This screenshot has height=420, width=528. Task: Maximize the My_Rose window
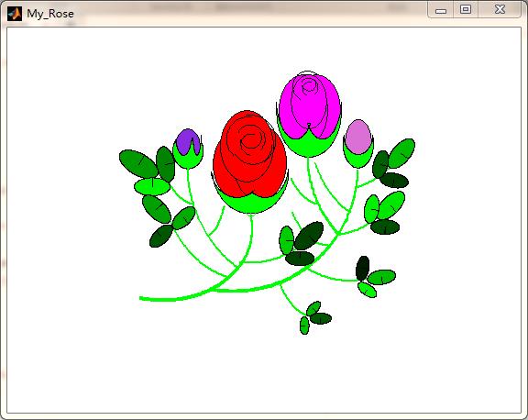(x=466, y=9)
